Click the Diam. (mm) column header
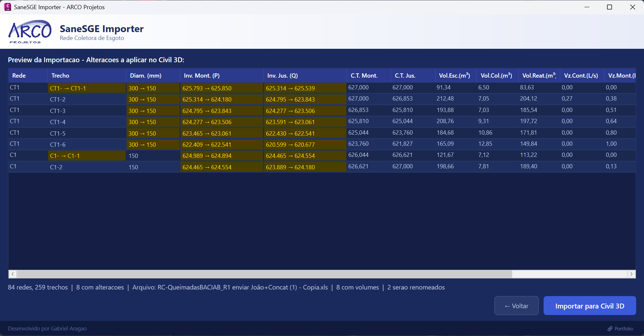This screenshot has height=336, width=644. 145,75
